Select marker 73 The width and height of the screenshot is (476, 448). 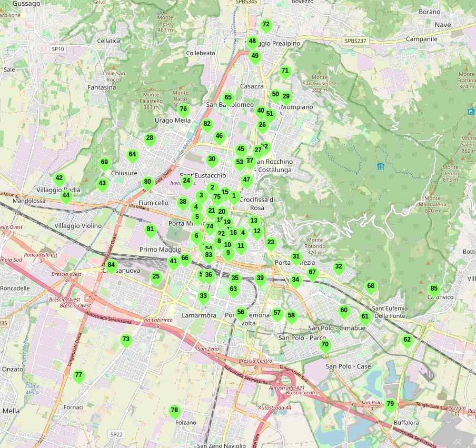click(x=126, y=341)
